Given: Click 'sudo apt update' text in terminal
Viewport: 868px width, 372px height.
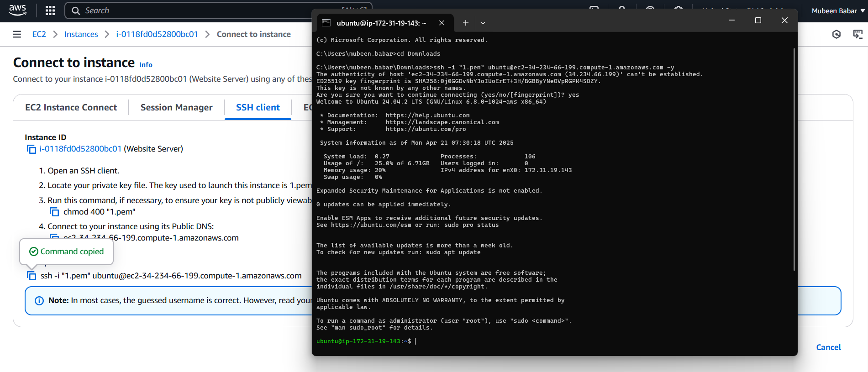Looking at the screenshot, I should coord(453,252).
